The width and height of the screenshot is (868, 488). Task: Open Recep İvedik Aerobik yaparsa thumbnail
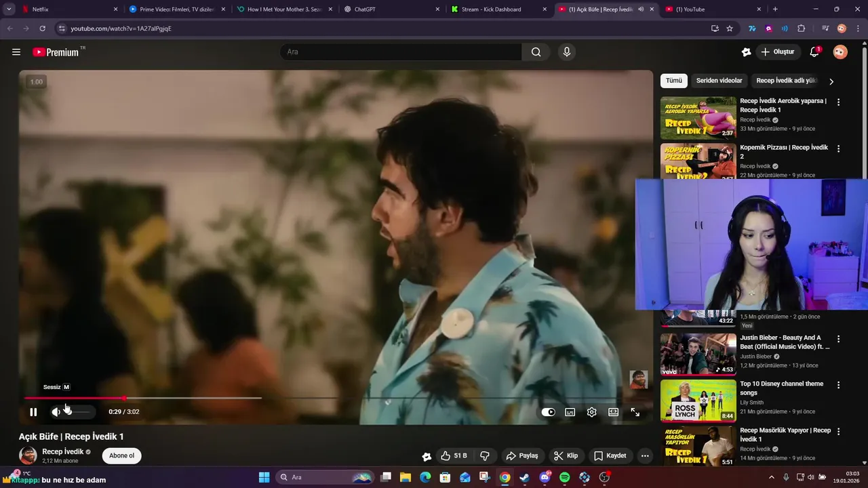tap(698, 118)
